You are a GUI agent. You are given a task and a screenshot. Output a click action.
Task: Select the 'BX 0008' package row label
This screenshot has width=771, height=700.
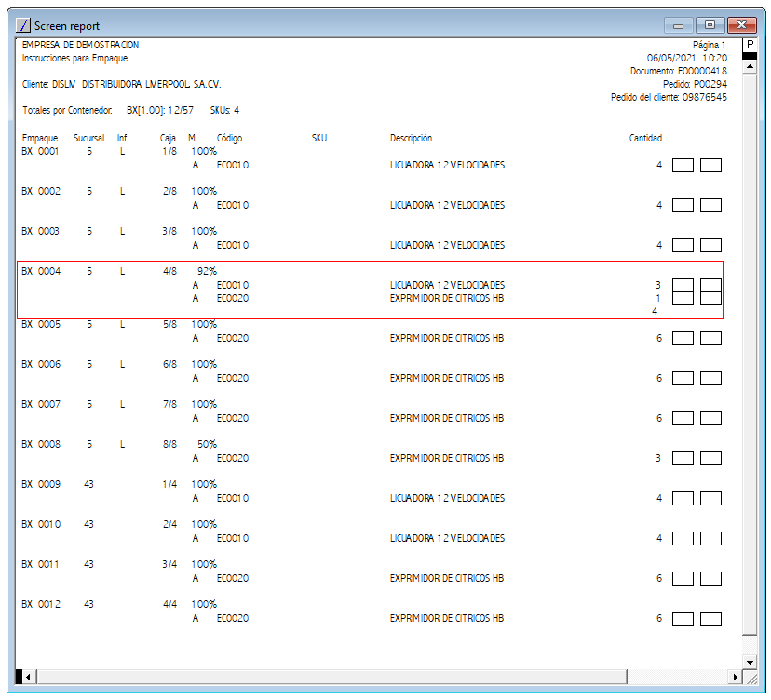coord(41,444)
